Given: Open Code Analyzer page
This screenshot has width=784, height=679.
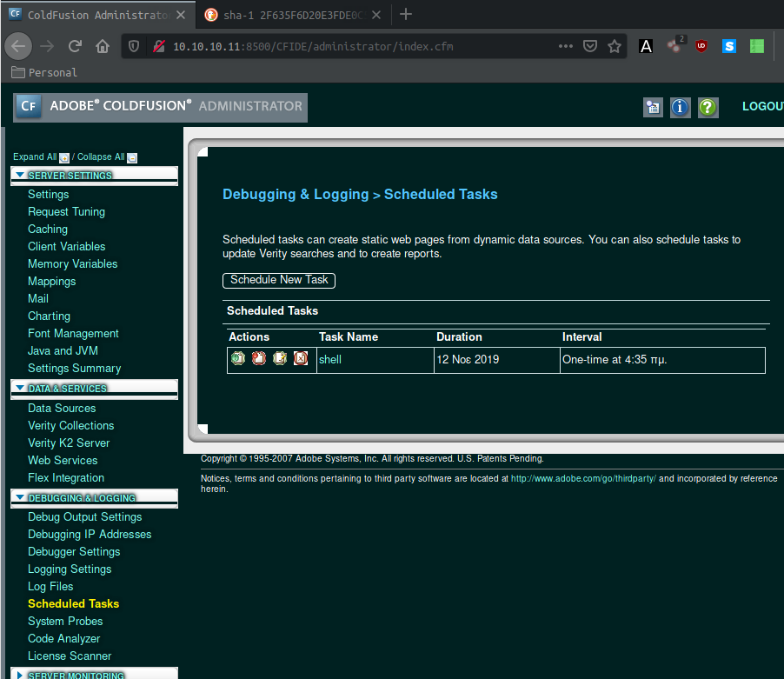Looking at the screenshot, I should tap(64, 639).
